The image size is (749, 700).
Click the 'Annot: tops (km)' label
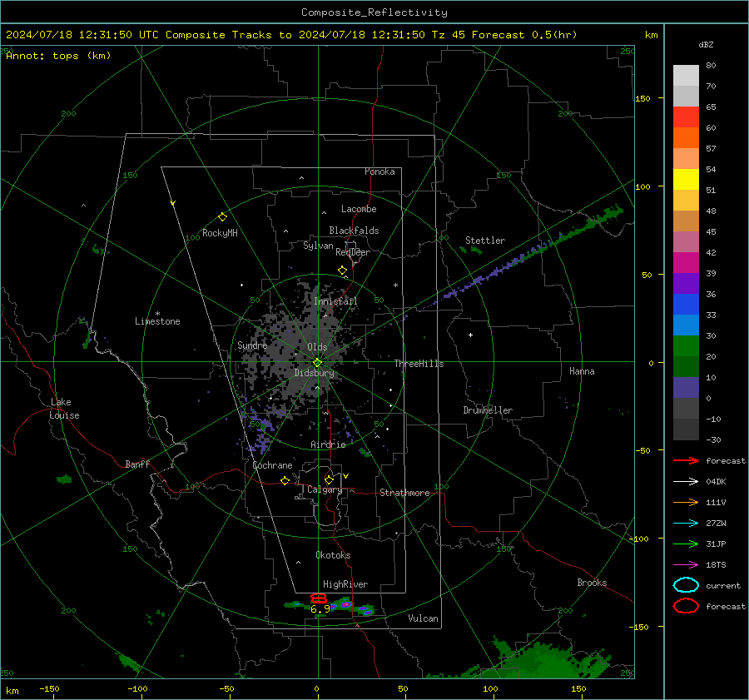[x=58, y=56]
